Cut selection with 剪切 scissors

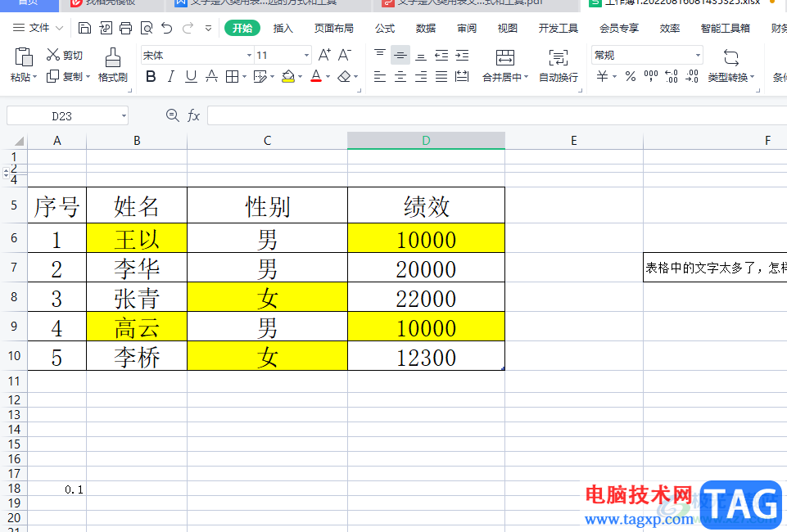(64, 55)
